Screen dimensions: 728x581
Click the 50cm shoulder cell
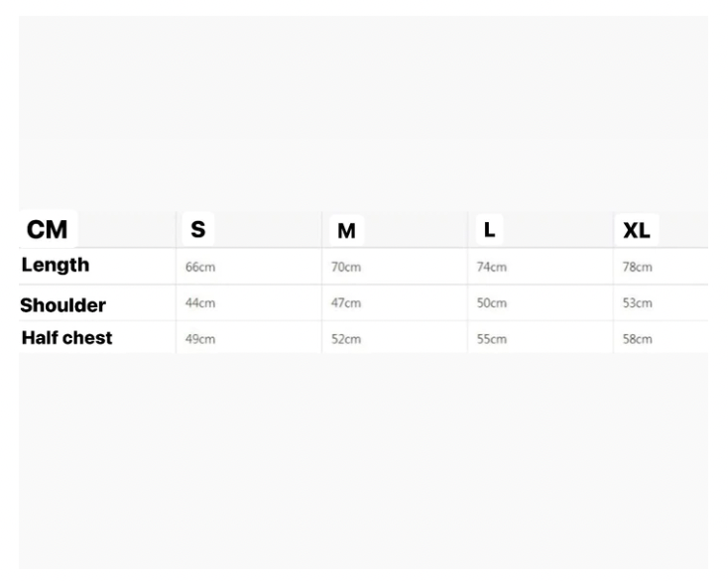click(x=492, y=303)
